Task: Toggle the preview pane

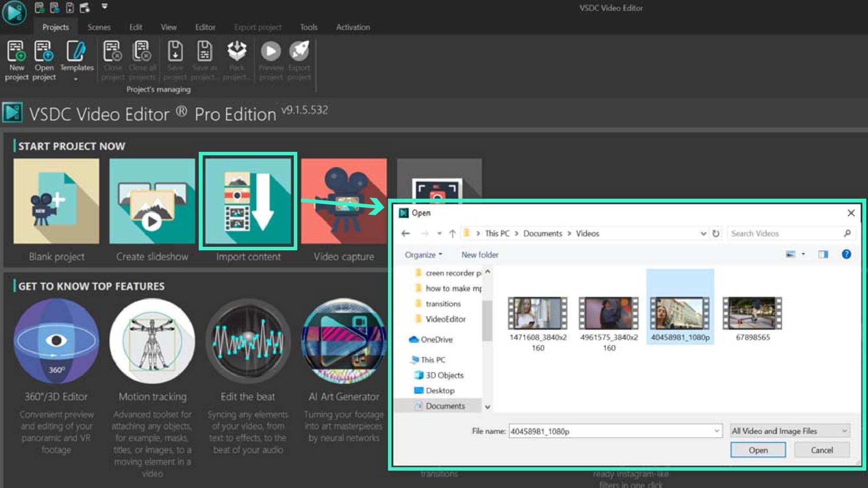Action: [x=823, y=254]
